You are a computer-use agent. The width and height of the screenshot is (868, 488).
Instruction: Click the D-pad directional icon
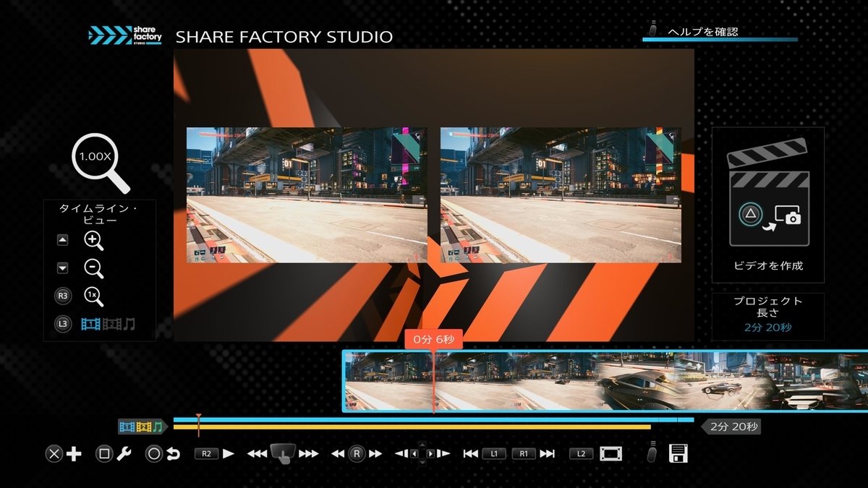(422, 454)
